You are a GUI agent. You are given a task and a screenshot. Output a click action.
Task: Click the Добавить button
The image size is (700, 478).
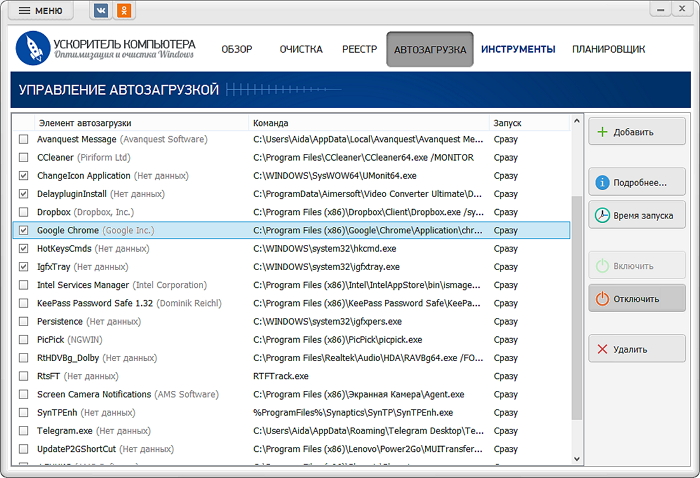click(637, 132)
